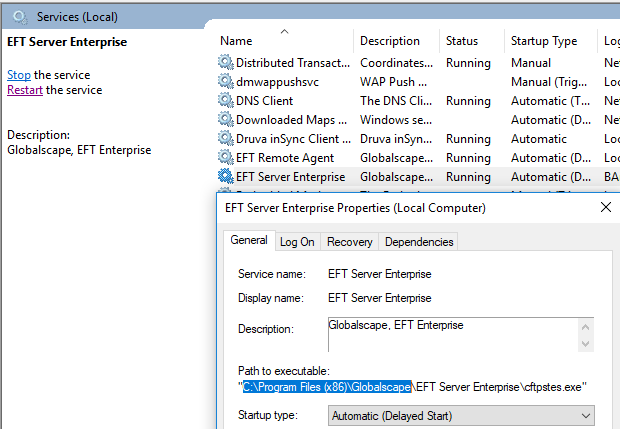Select the Druva inSync Client gear icon

[225, 138]
